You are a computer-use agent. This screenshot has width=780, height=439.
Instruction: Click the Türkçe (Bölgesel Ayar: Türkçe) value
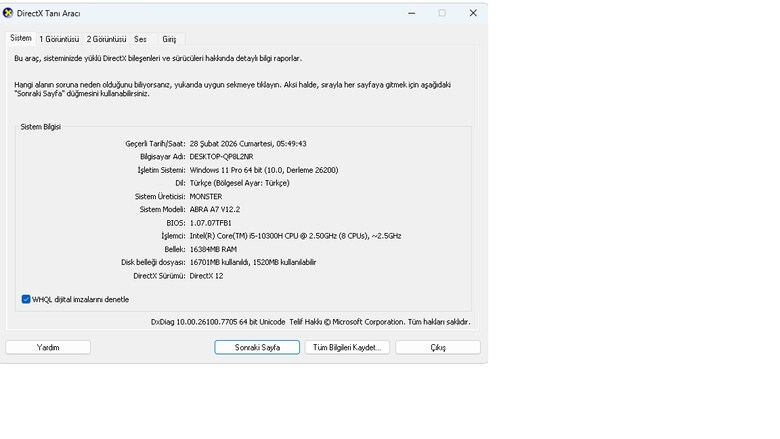239,183
